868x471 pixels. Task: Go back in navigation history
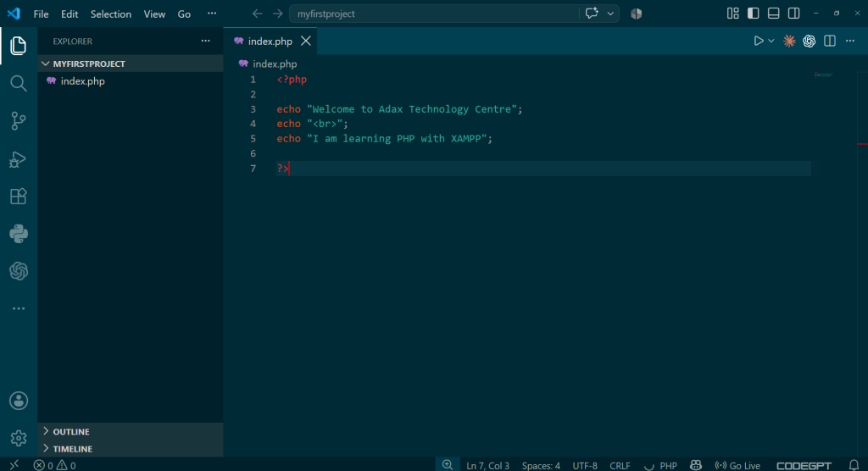257,14
